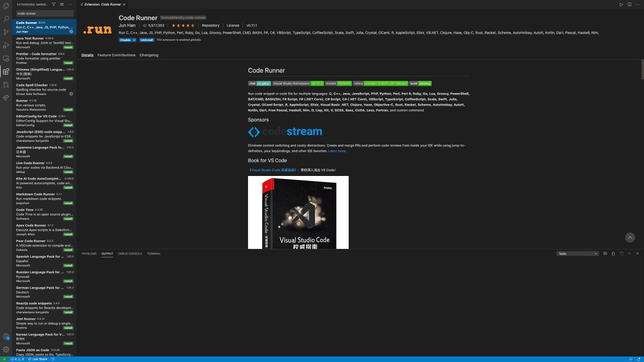Open the Code Runner list item gear

click(71, 31)
